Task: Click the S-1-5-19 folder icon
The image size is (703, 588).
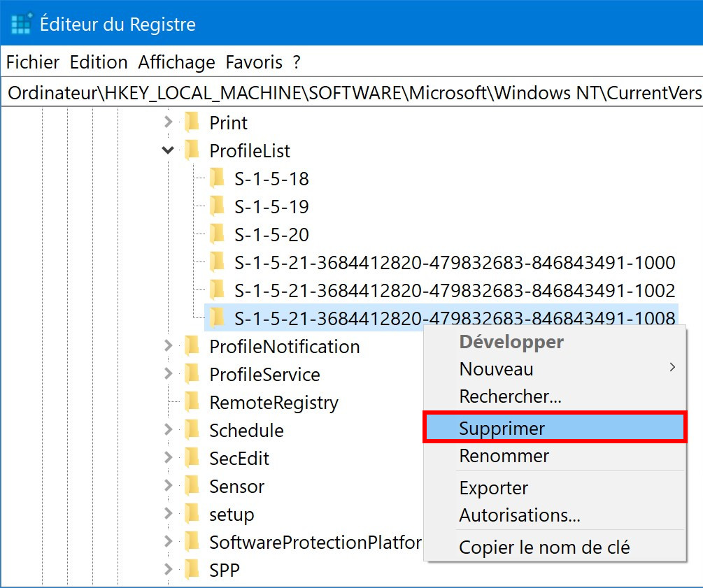Action: click(x=217, y=206)
